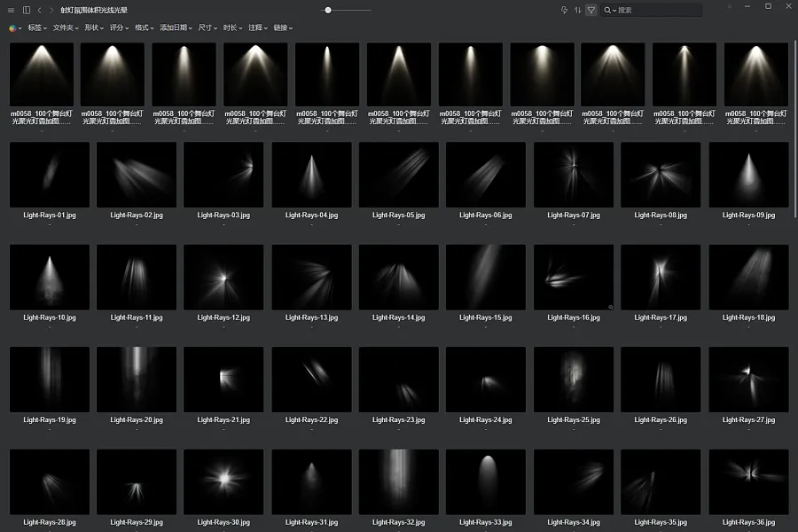Open the search scope magnifier dropdown
This screenshot has width=798, height=532.
[610, 10]
